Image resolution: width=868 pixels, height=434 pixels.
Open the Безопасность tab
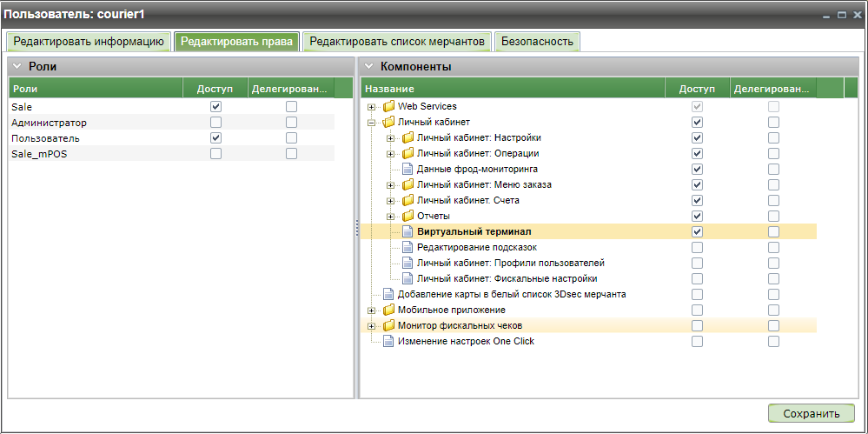pos(537,41)
